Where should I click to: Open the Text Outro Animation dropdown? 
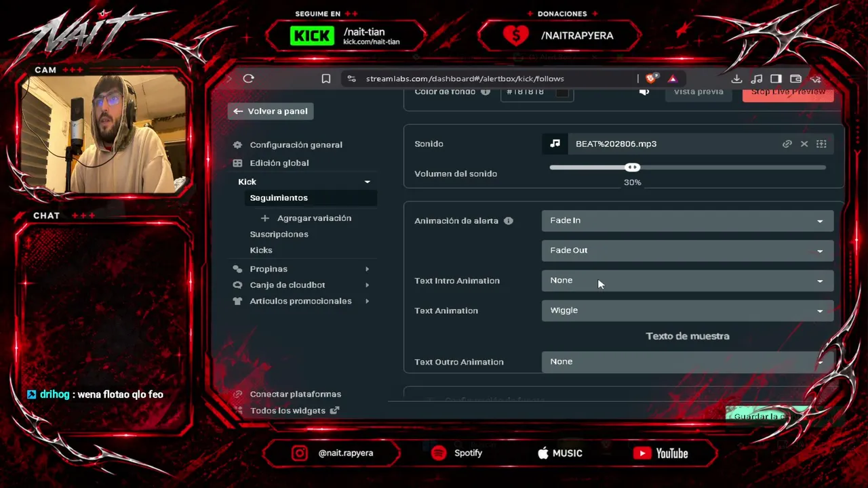tap(688, 362)
